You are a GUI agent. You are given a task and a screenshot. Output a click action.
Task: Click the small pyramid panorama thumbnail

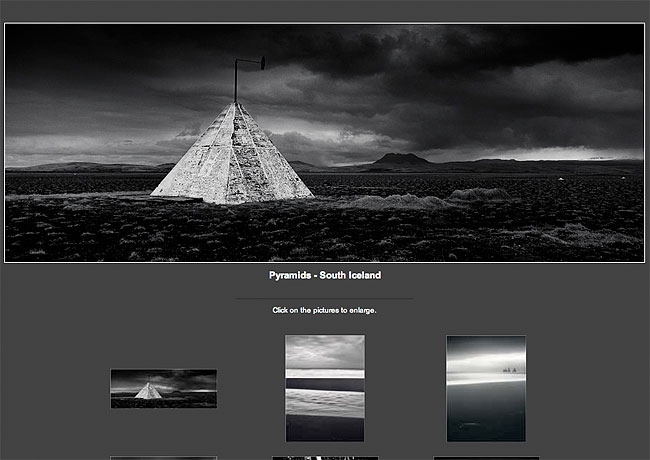coord(164,389)
